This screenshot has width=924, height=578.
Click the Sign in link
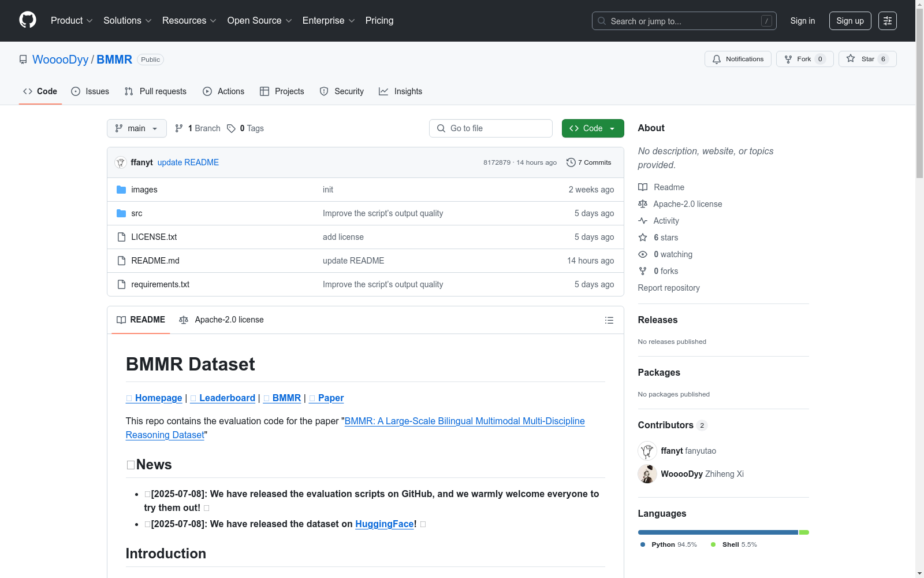803,21
